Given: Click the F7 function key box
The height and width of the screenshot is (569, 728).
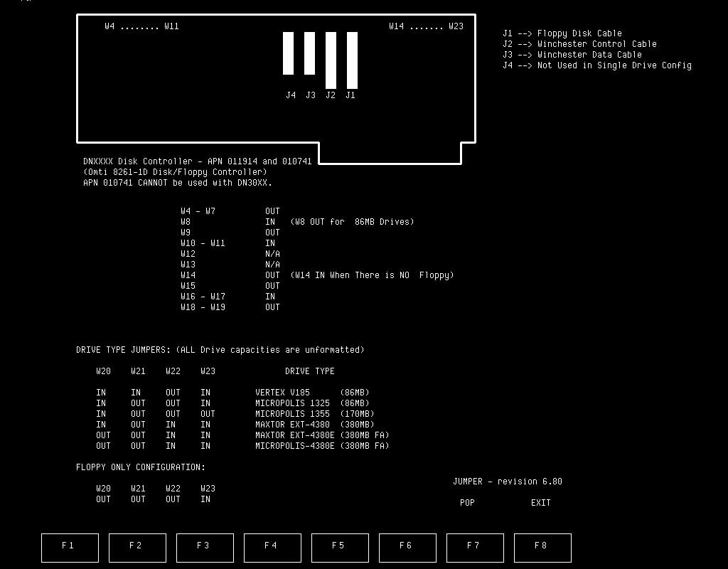Looking at the screenshot, I should (474, 547).
